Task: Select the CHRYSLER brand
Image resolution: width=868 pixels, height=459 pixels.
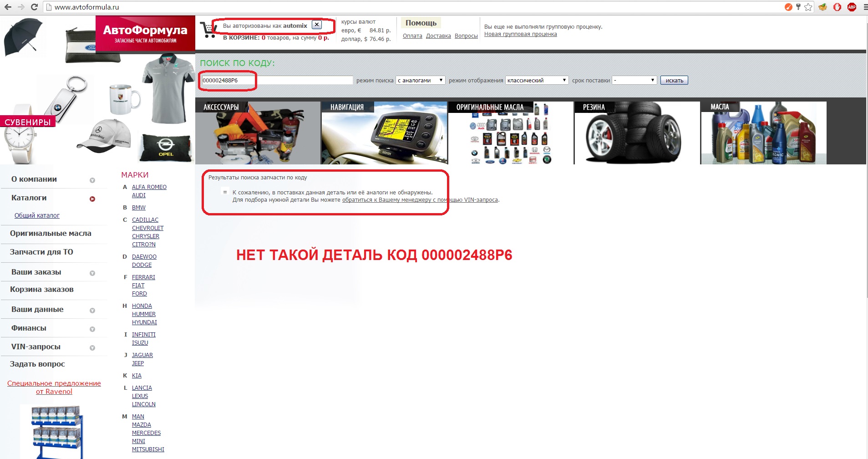Action: coord(146,236)
